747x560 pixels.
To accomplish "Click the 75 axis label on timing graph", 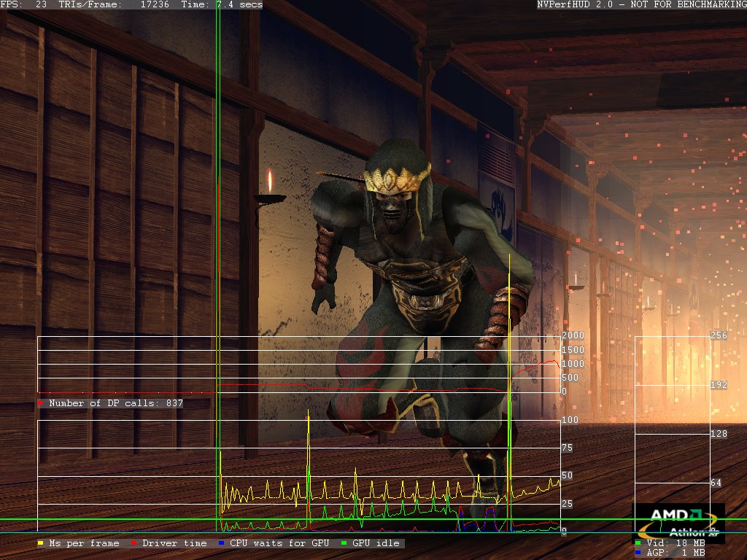I will click(x=567, y=448).
